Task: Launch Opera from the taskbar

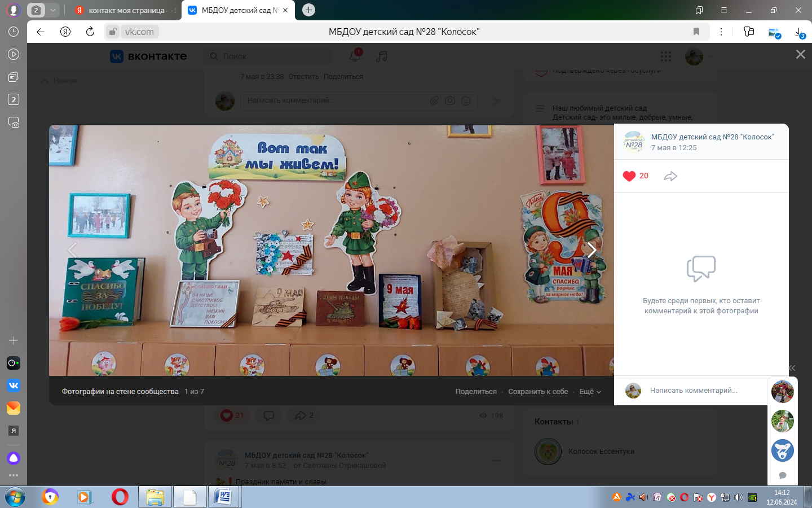Action: (120, 497)
